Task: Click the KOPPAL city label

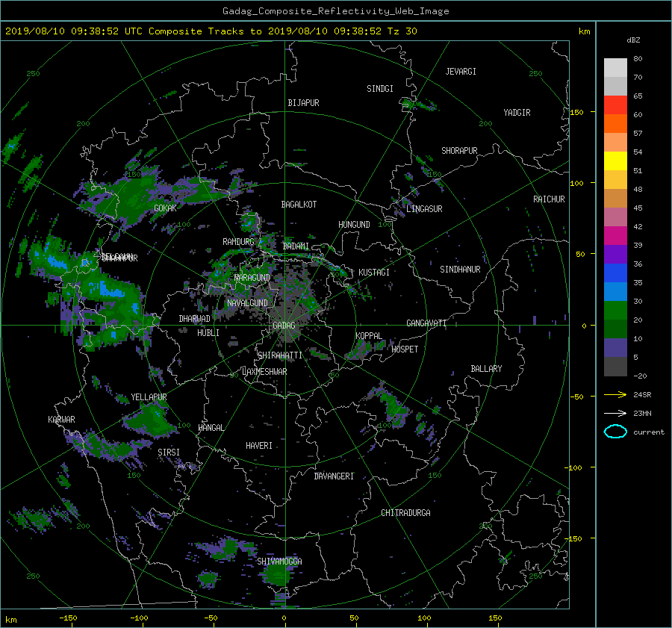Action: coord(369,335)
